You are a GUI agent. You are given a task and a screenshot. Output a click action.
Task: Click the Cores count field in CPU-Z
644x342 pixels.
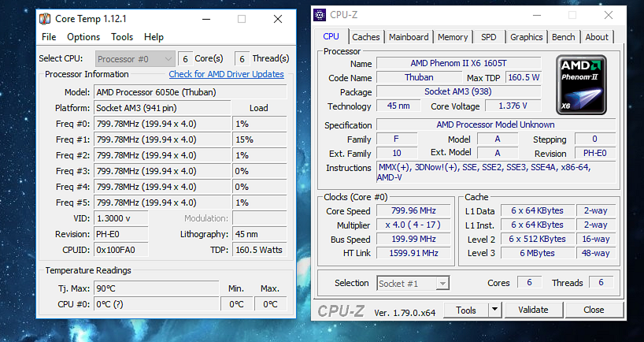529,282
